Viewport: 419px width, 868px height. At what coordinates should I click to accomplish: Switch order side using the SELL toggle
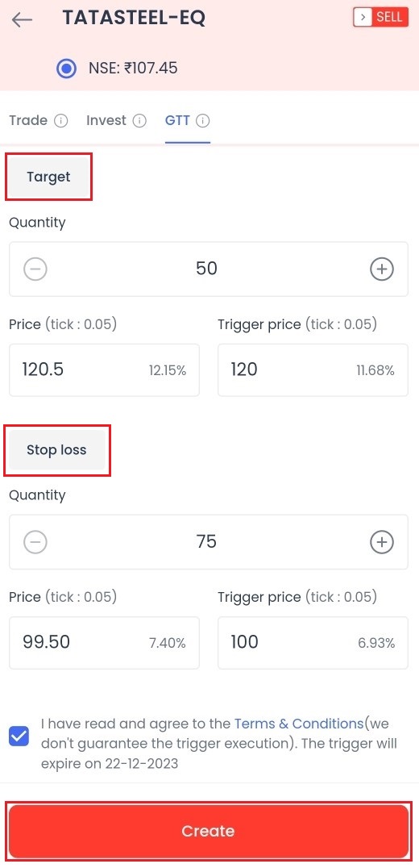point(381,17)
